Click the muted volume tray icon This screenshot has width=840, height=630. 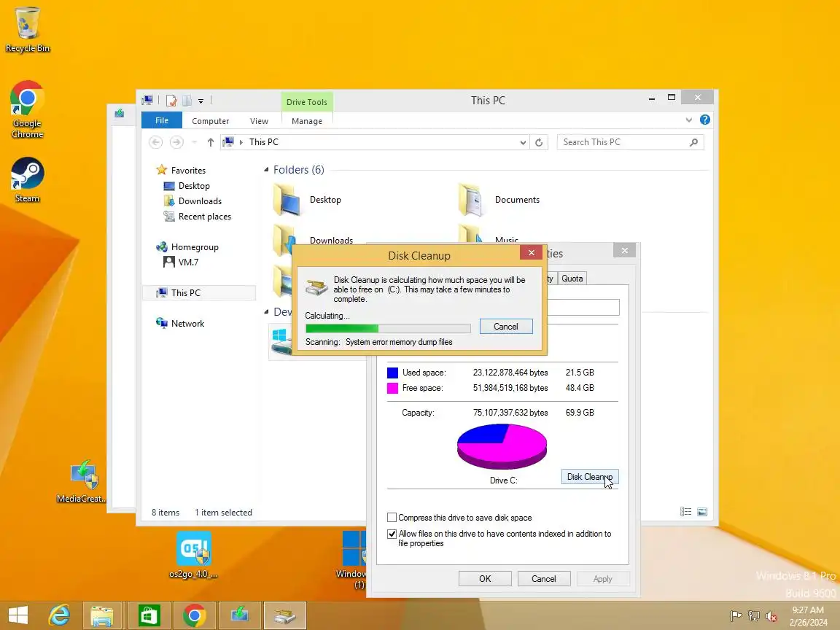pos(771,616)
